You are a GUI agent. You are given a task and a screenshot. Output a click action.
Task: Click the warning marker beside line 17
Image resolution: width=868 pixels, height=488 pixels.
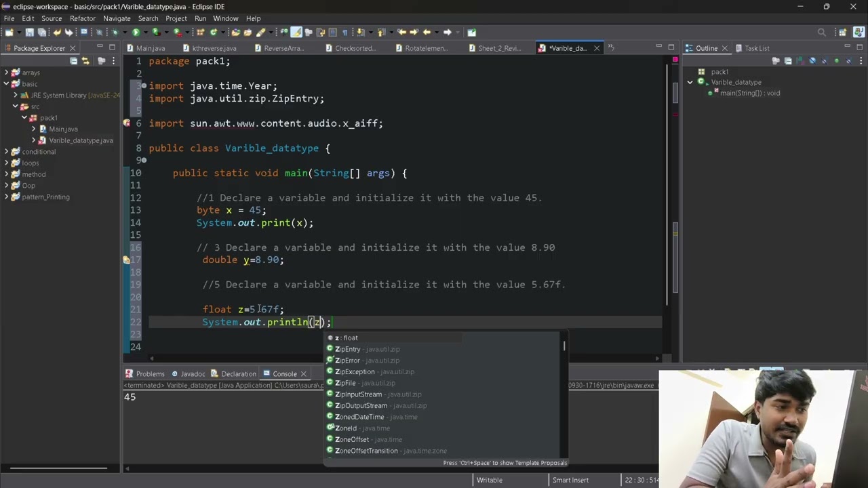point(126,260)
